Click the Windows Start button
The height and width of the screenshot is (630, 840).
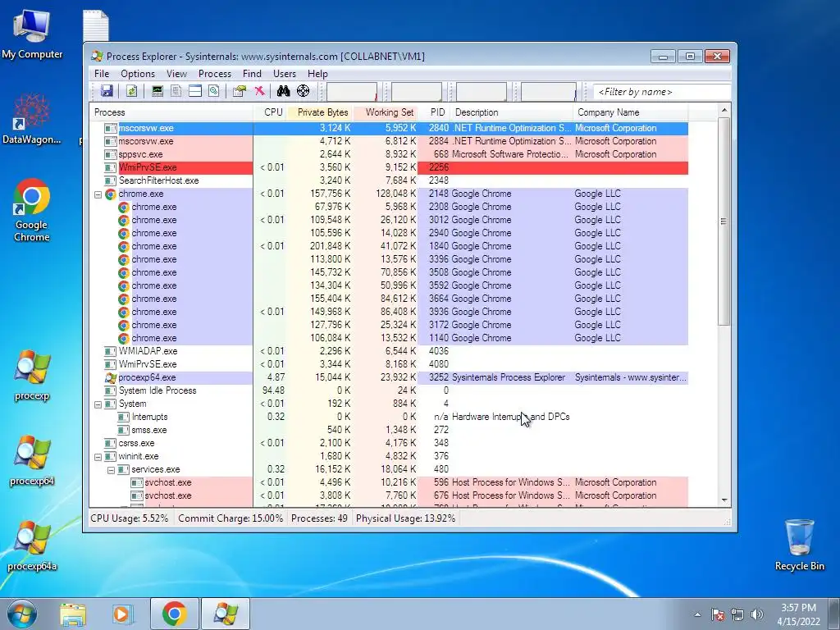21,614
